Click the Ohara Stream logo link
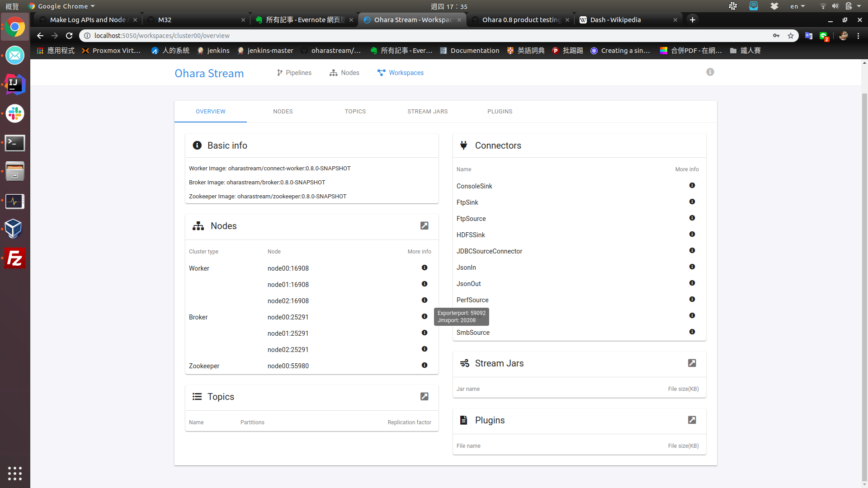This screenshot has height=488, width=868. [x=209, y=73]
